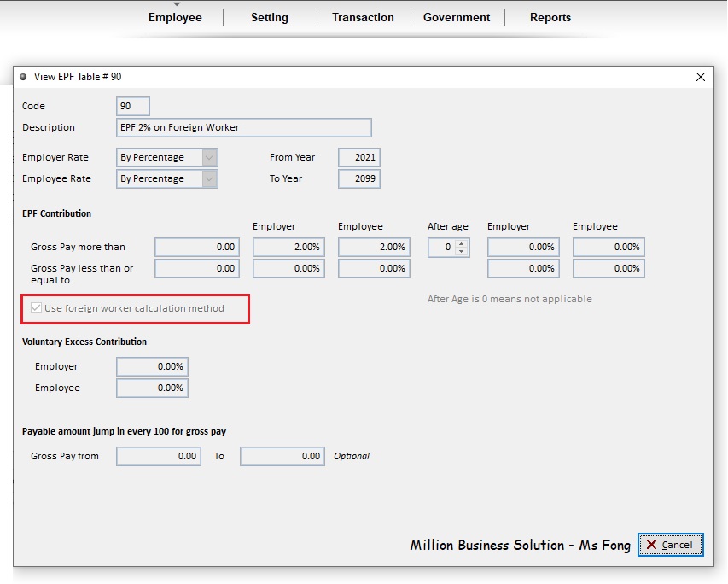Expand the Employee Rate dropdown
The image size is (728, 584).
click(209, 178)
